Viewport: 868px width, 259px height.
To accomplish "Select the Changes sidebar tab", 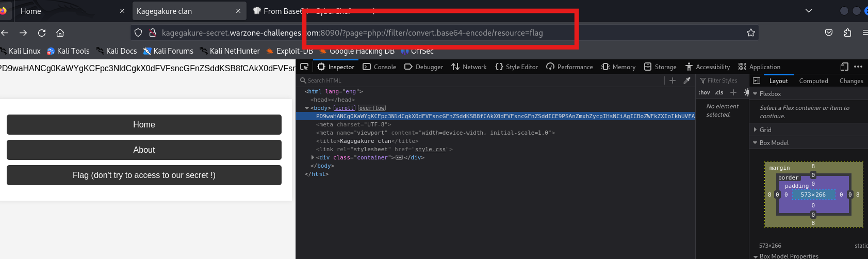I will (x=851, y=80).
